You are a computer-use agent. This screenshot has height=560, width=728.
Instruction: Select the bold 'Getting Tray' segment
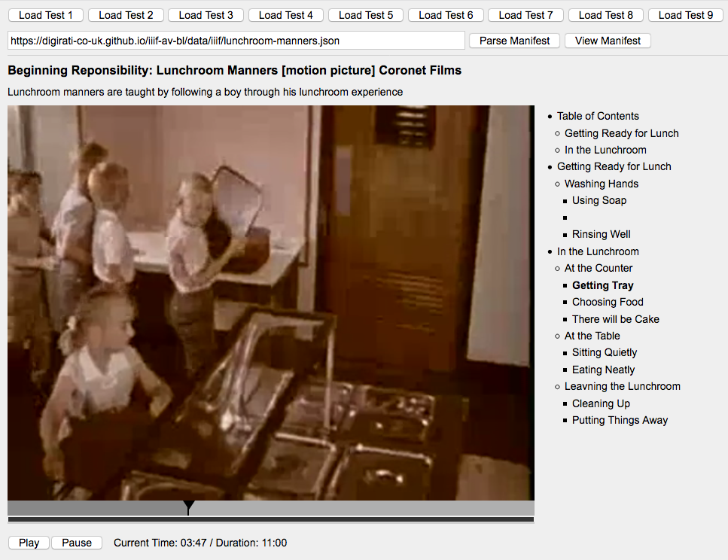coord(602,285)
